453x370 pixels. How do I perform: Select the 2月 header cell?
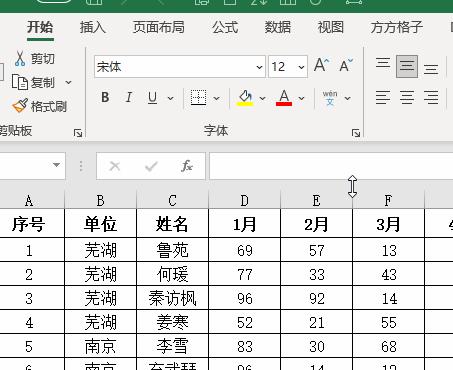click(x=316, y=224)
